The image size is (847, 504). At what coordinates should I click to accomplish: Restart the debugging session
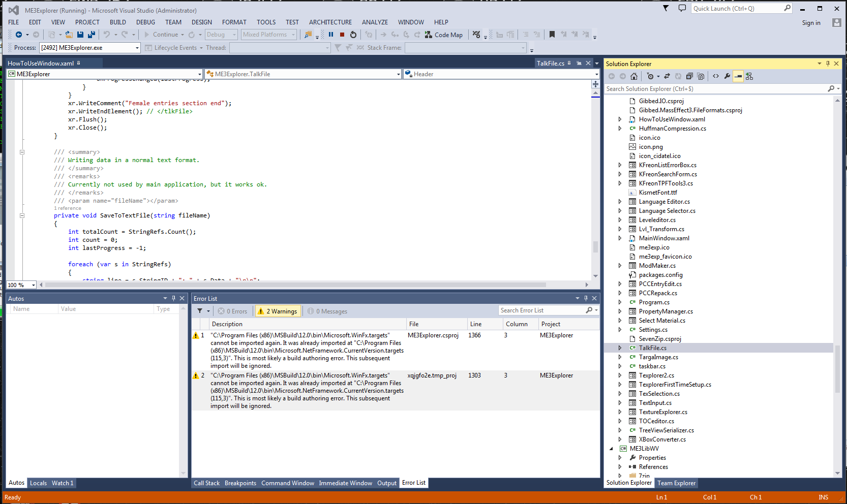pos(353,35)
